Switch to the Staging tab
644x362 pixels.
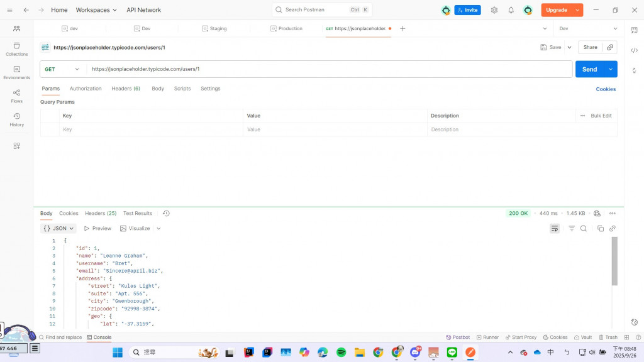click(214, 28)
